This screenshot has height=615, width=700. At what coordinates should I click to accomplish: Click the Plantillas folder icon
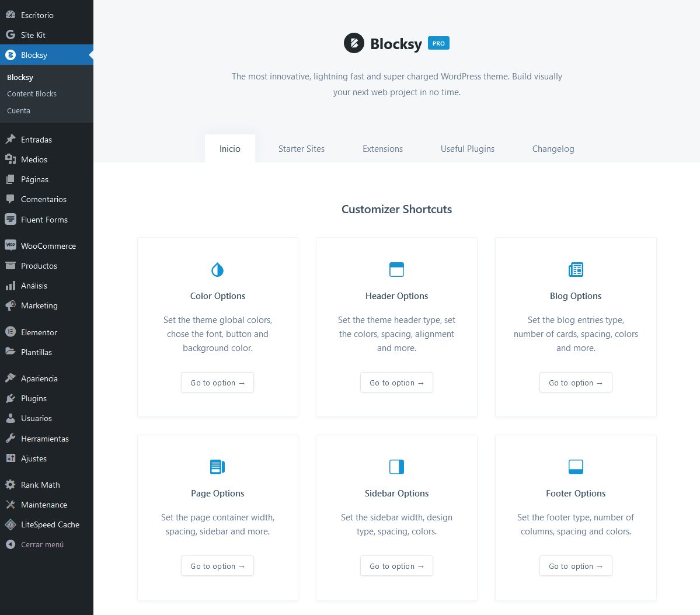(11, 352)
